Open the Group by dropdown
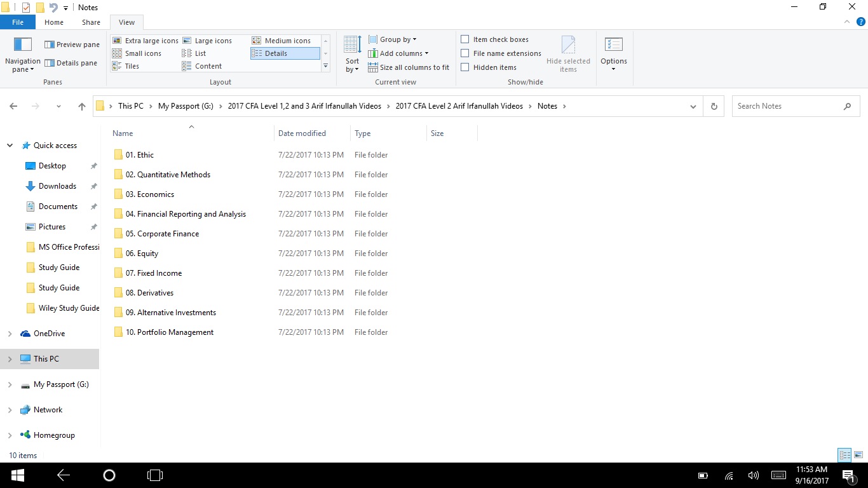 pyautogui.click(x=393, y=39)
